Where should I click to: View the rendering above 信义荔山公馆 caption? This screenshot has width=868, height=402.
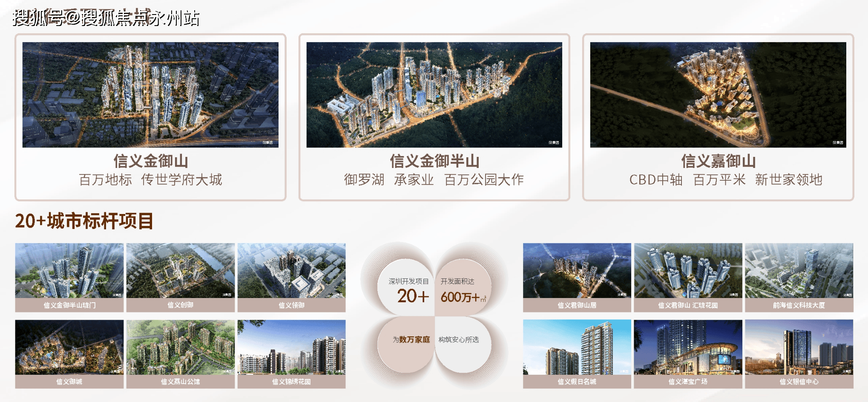[x=181, y=347]
